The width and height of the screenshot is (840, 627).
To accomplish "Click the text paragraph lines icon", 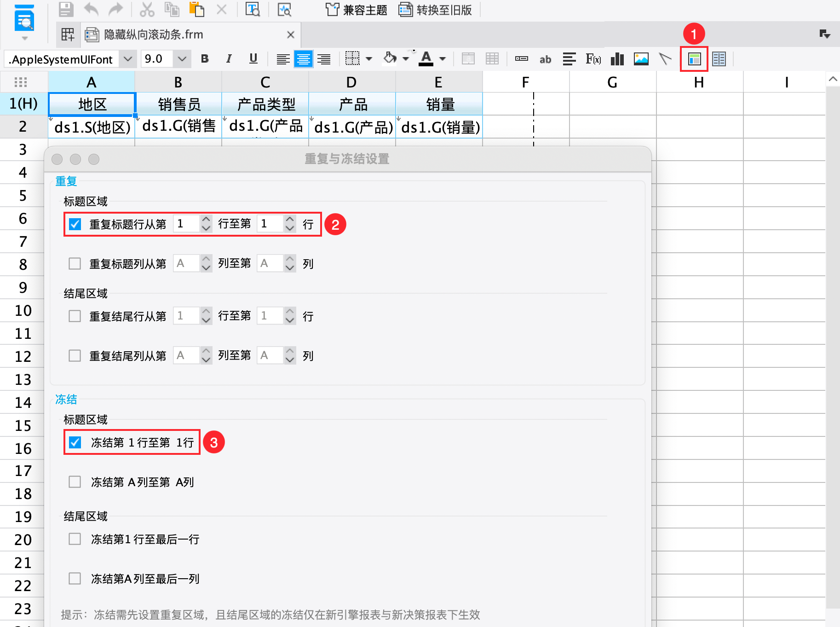I will (569, 59).
